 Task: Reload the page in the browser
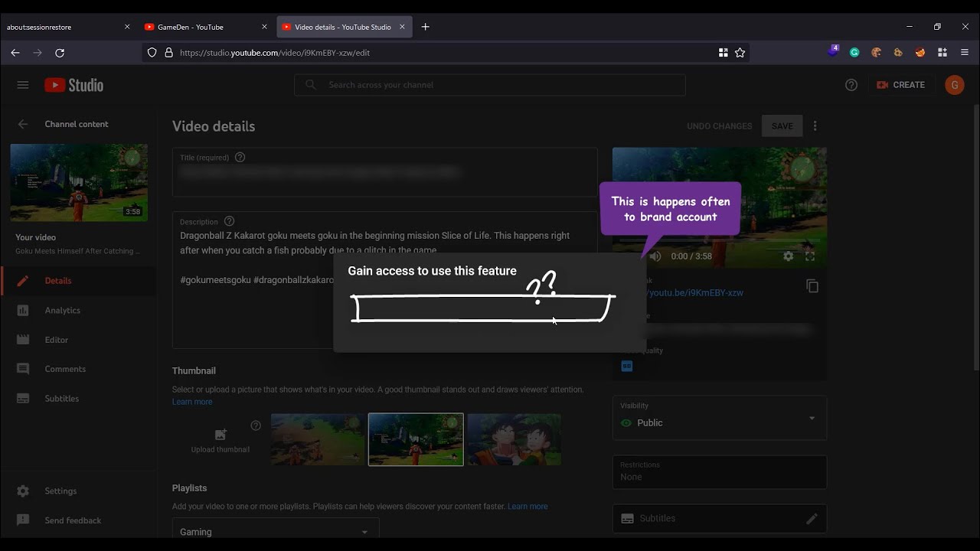click(60, 53)
